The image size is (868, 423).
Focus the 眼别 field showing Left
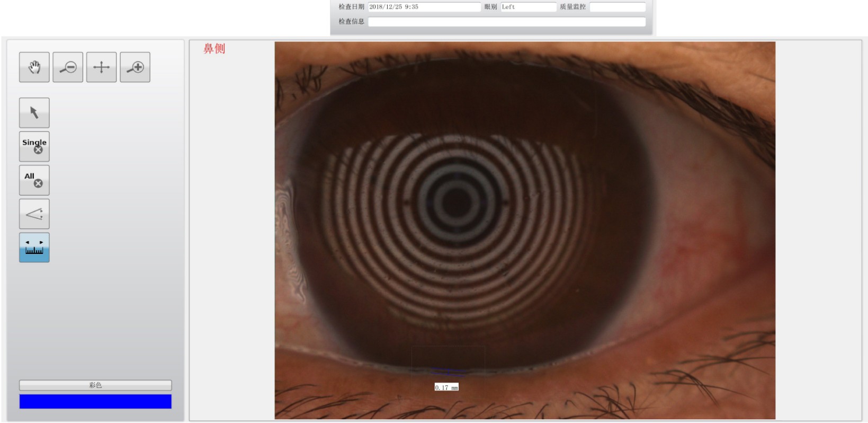(x=529, y=7)
